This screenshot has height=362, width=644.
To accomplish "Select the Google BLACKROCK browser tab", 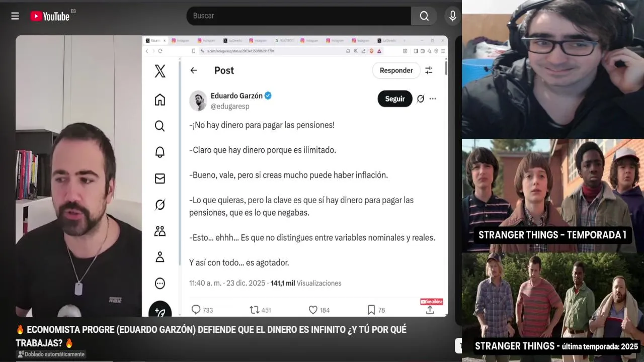I will 284,40.
